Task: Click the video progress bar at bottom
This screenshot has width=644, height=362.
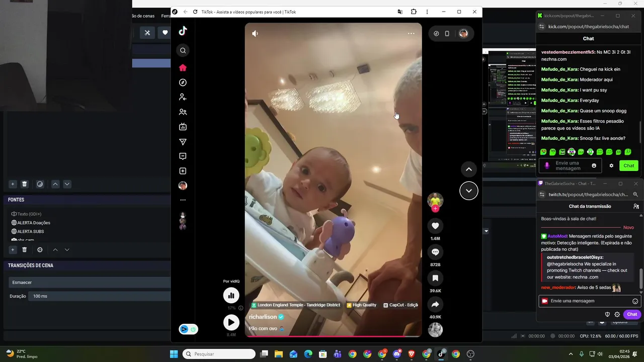Action: pos(333,336)
